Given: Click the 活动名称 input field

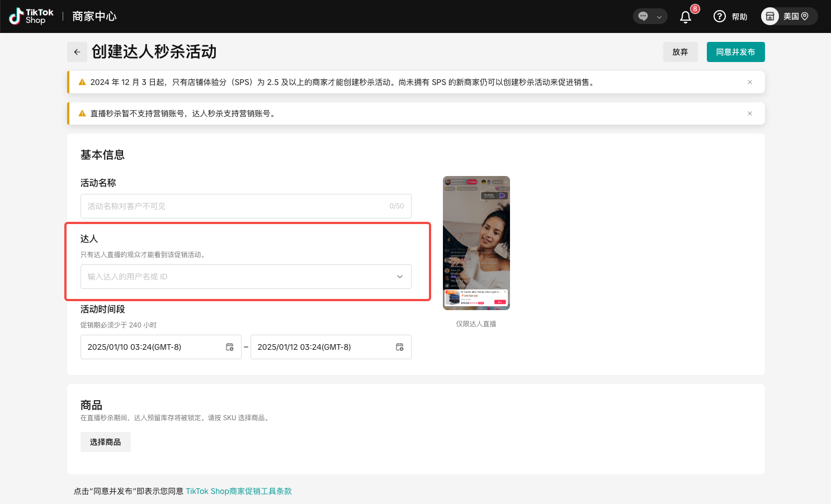Looking at the screenshot, I should tap(235, 206).
